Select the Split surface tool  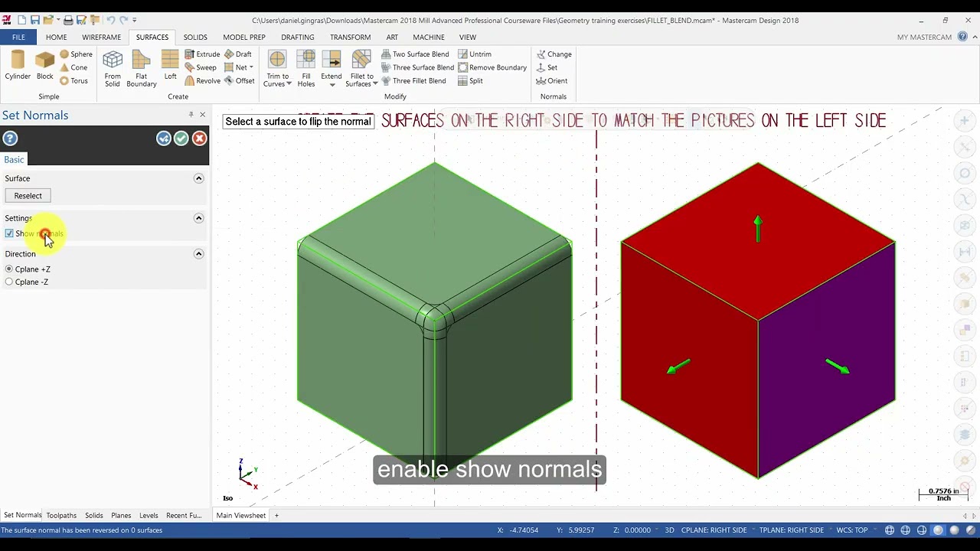pyautogui.click(x=470, y=80)
